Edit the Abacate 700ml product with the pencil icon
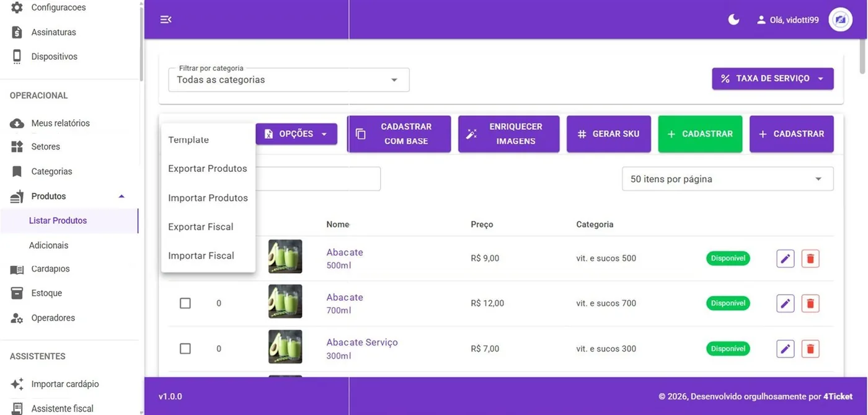Image resolution: width=868 pixels, height=415 pixels. (x=786, y=303)
